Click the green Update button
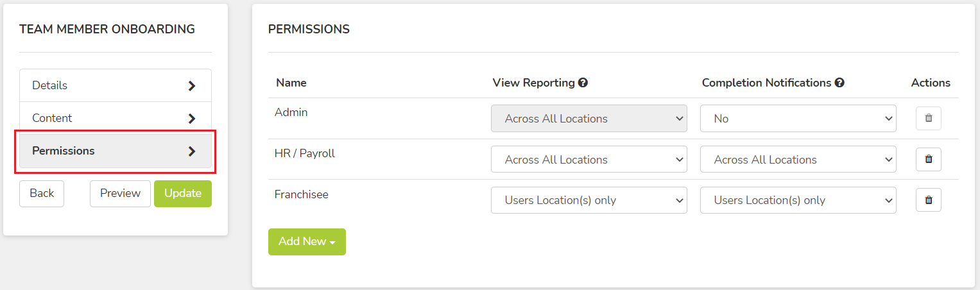 click(x=183, y=194)
